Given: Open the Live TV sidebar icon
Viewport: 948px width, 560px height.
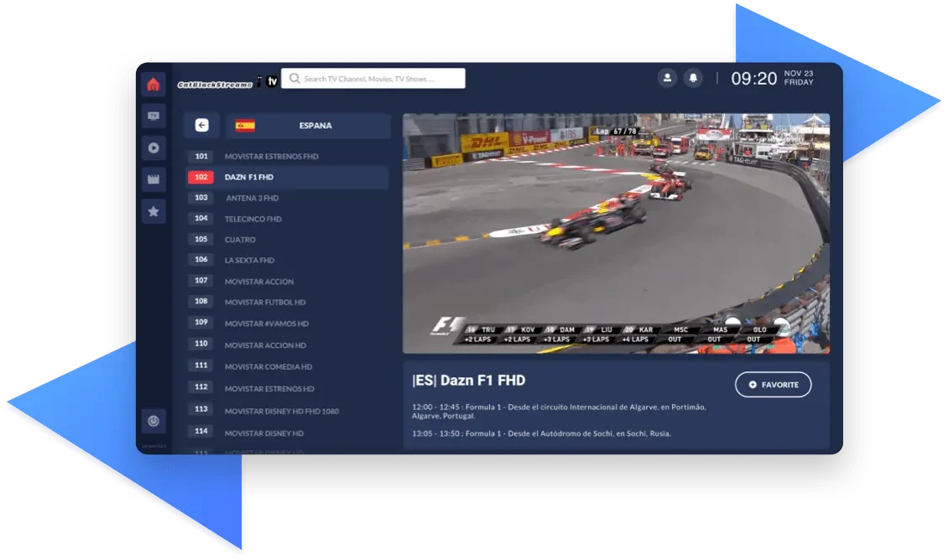Looking at the screenshot, I should point(153,117).
